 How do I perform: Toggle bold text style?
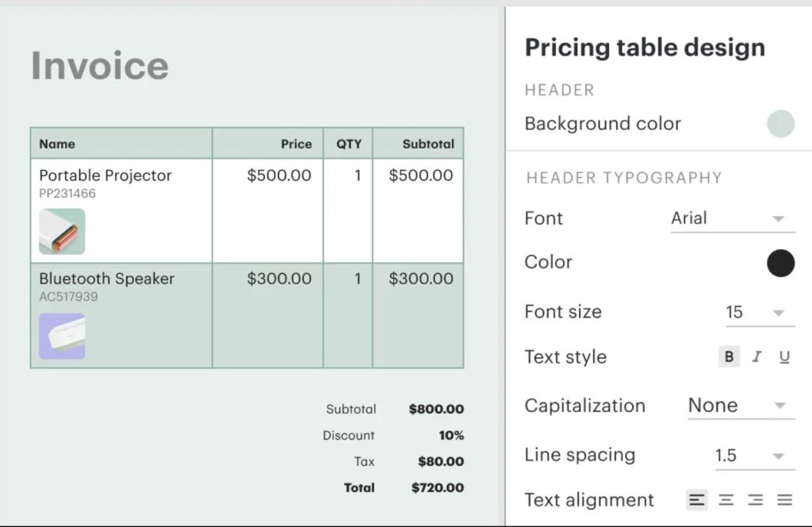[728, 357]
